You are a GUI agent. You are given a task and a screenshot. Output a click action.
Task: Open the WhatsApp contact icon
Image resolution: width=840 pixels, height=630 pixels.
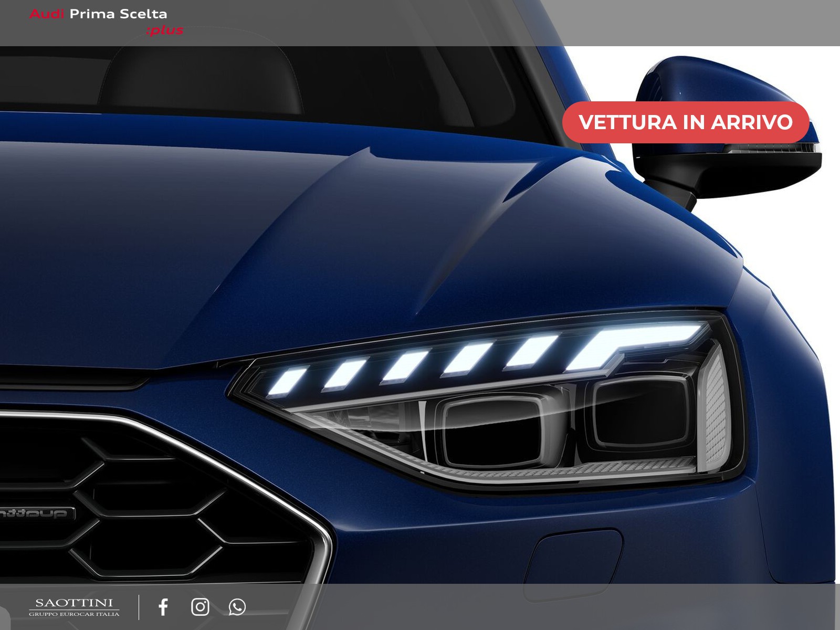[237, 607]
